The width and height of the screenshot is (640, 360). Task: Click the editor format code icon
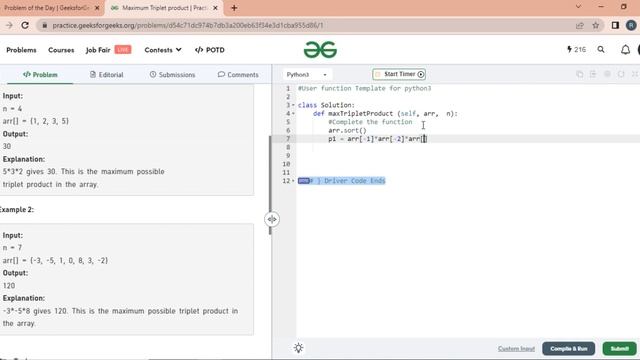tap(593, 74)
